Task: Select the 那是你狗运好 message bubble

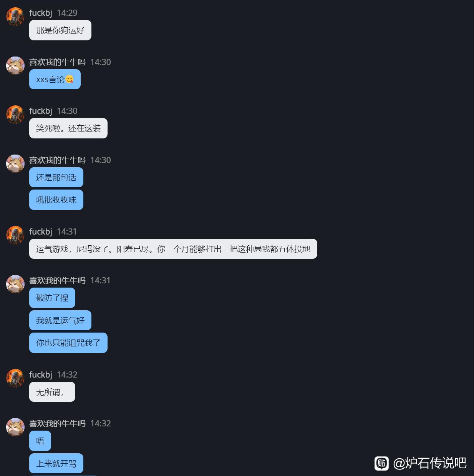Action: point(60,30)
